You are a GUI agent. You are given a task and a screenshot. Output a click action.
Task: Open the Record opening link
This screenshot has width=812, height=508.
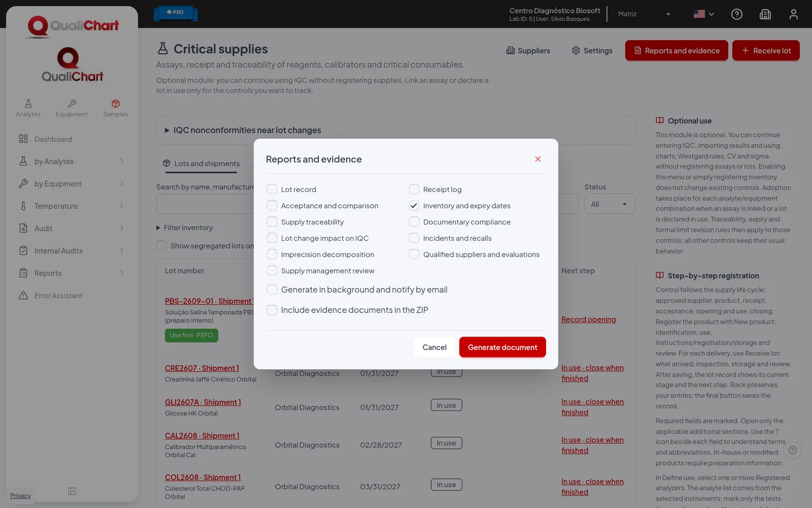point(588,320)
